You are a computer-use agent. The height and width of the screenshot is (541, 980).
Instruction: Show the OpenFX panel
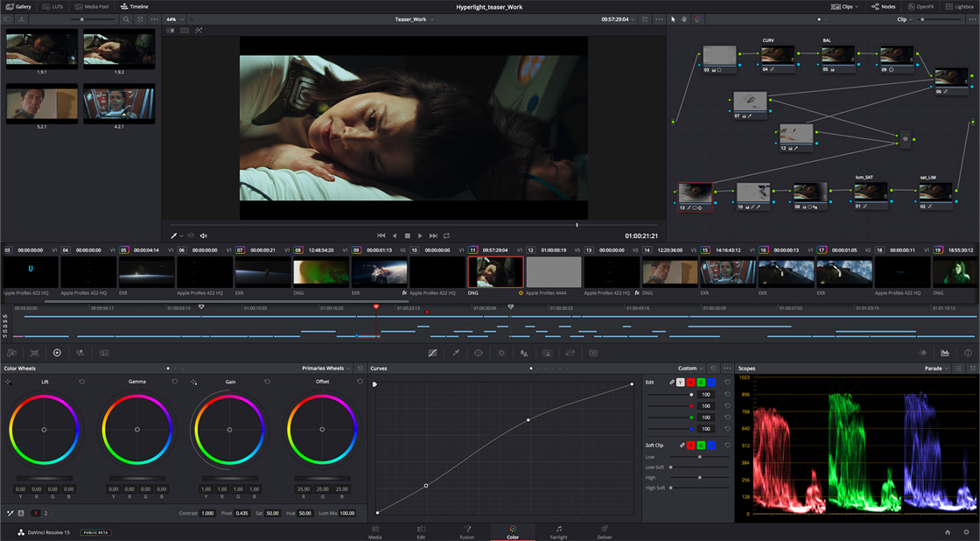[921, 6]
